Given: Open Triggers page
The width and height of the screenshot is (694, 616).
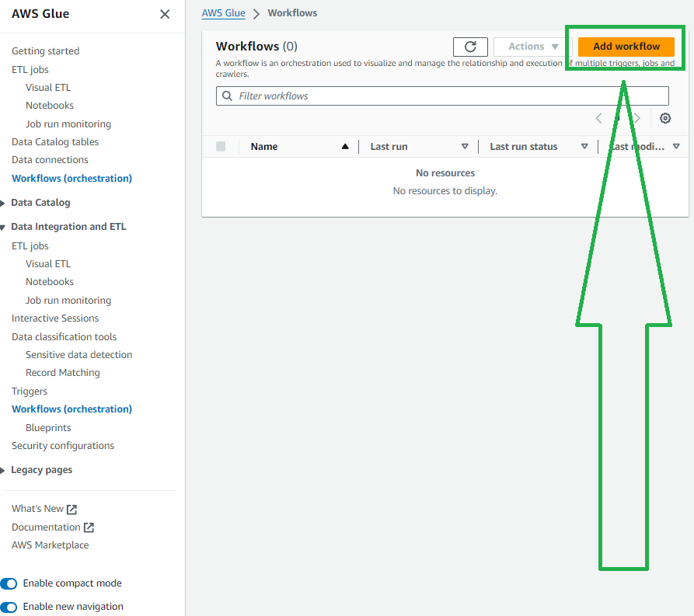Looking at the screenshot, I should pos(30,392).
